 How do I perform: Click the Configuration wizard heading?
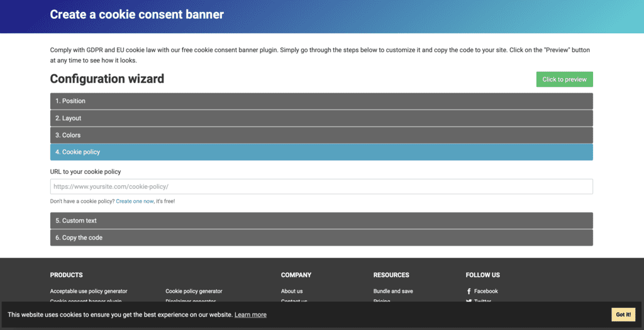click(x=107, y=79)
